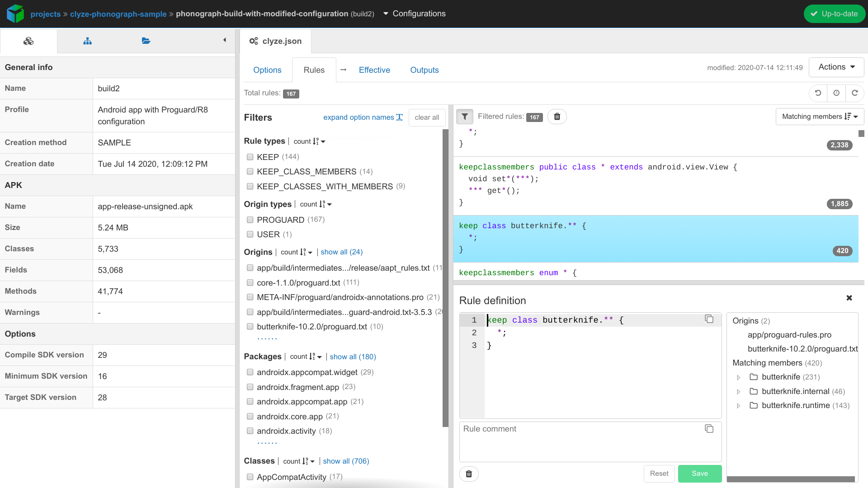Expand the butterknife tree node
868x488 pixels.
coord(739,377)
